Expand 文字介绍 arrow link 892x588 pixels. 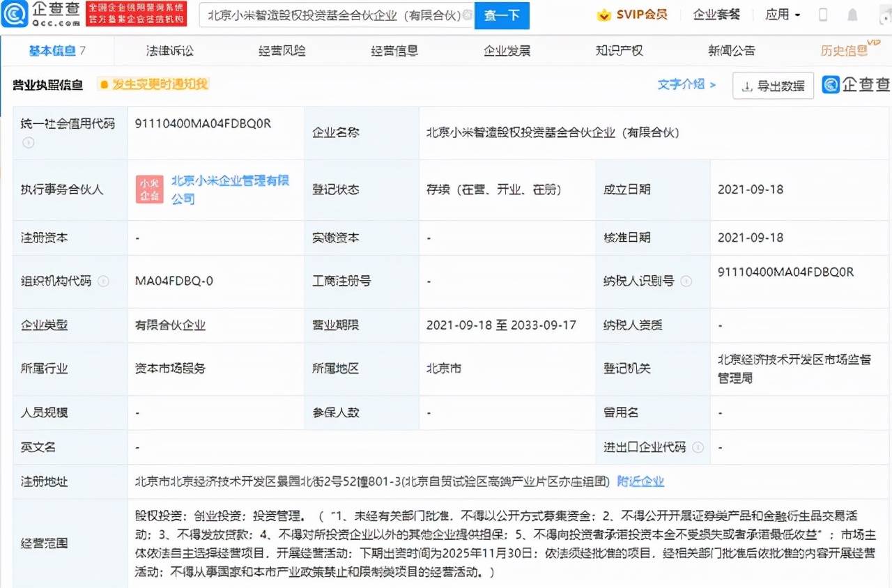(x=686, y=84)
